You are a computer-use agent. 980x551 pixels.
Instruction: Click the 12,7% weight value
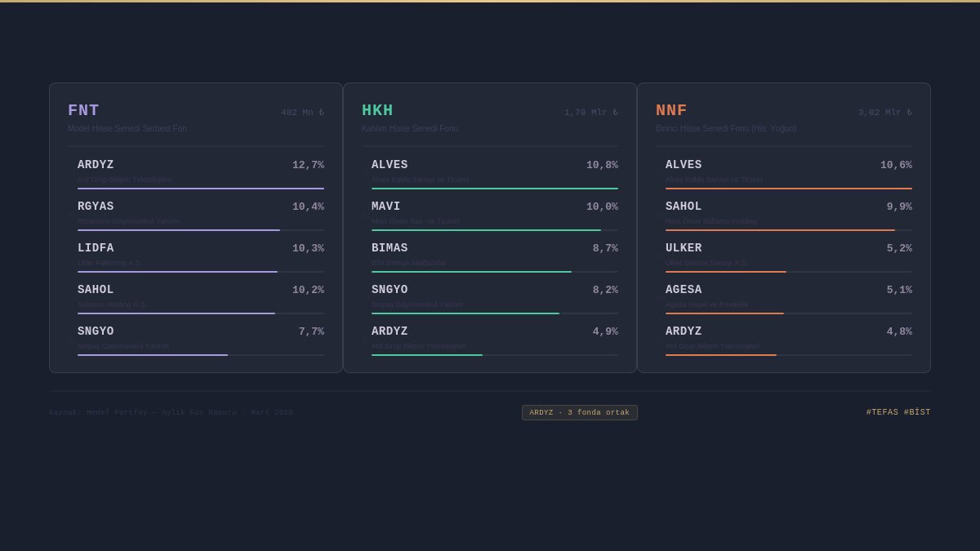[x=309, y=165]
